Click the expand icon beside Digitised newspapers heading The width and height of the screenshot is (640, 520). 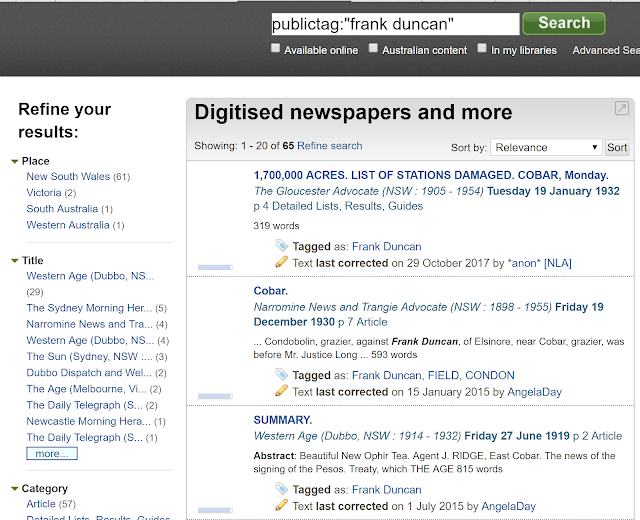click(x=622, y=108)
